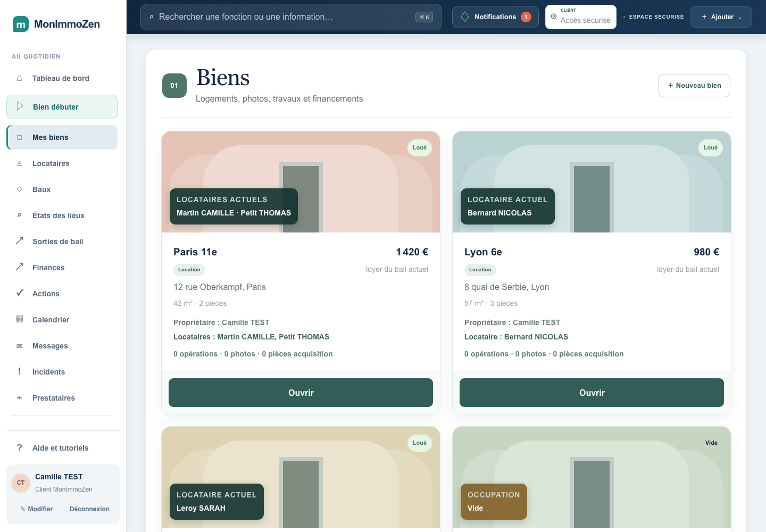Click the 01 section number badge
766x532 pixels.
point(174,86)
